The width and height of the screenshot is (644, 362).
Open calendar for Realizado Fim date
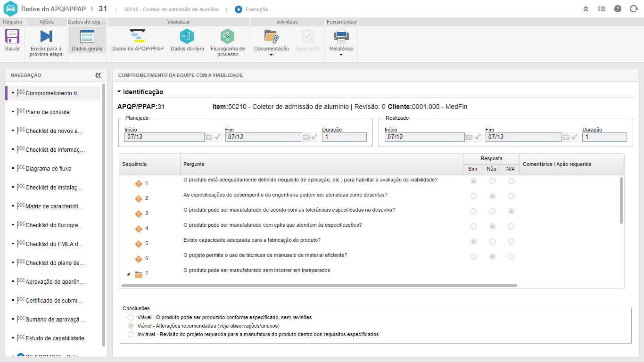(x=566, y=137)
